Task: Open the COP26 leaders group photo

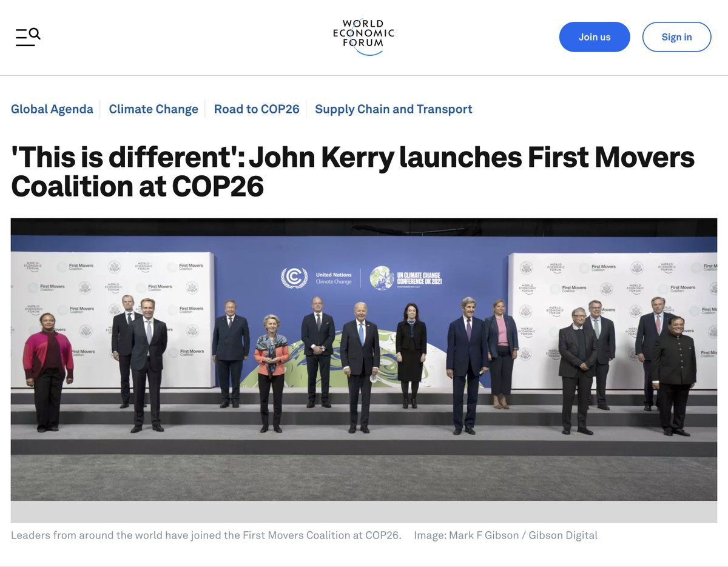Action: click(364, 359)
